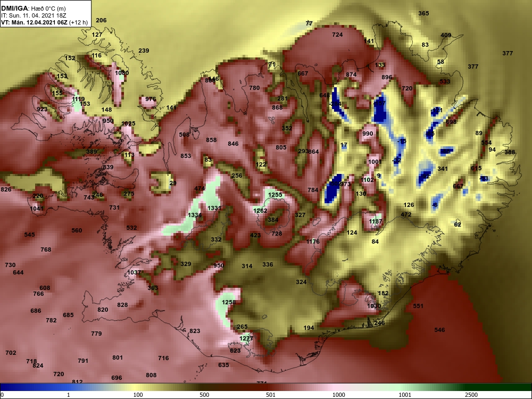Select the number 560
Screen dimensions: 532x399
click(x=77, y=230)
